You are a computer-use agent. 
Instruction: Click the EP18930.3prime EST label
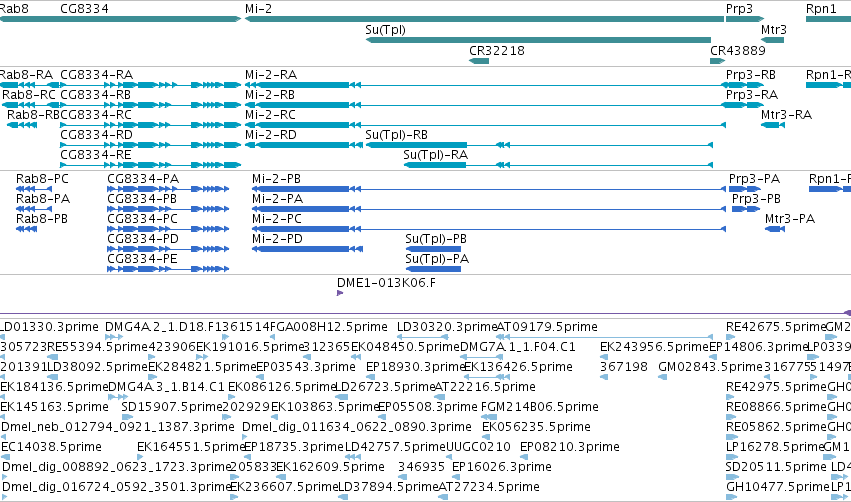[x=415, y=367]
